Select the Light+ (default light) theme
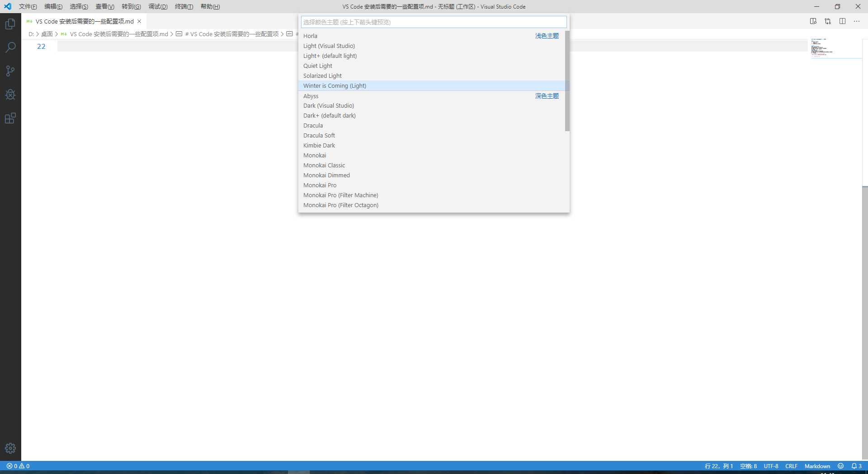The width and height of the screenshot is (868, 474). [x=432, y=56]
